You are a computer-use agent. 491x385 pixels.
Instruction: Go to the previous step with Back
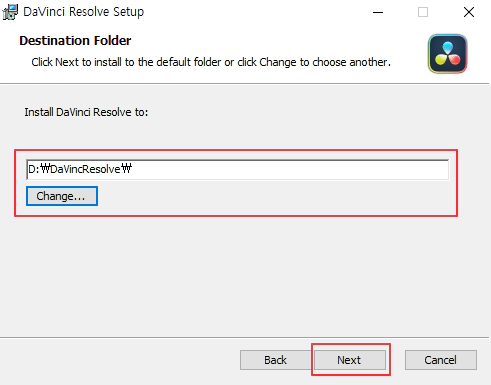coord(275,360)
